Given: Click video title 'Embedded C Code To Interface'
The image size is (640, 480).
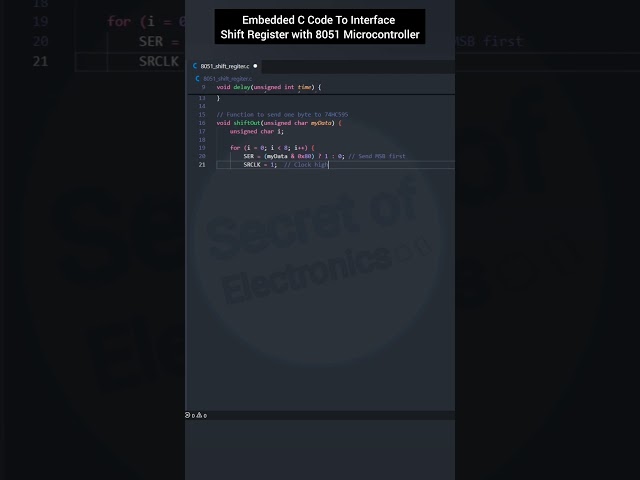Looking at the screenshot, I should point(318,20).
